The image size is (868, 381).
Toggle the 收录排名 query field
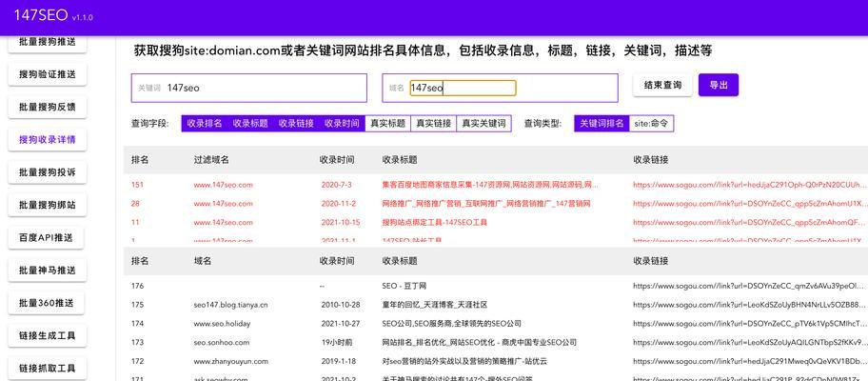(x=205, y=124)
